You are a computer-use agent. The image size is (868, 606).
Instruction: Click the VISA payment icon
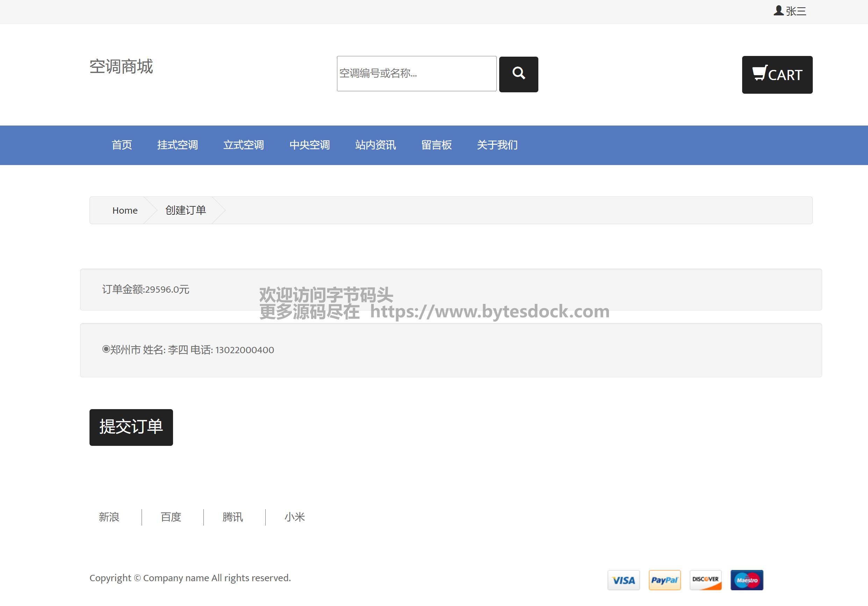tap(623, 579)
